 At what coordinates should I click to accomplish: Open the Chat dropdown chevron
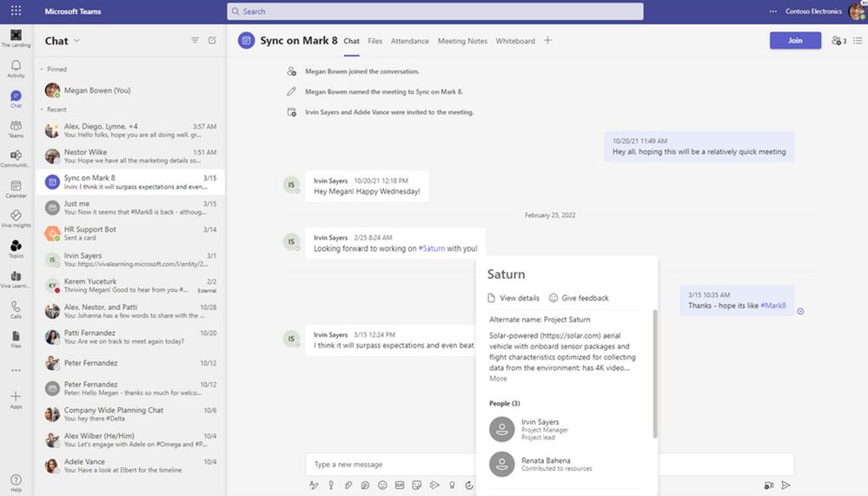click(77, 41)
